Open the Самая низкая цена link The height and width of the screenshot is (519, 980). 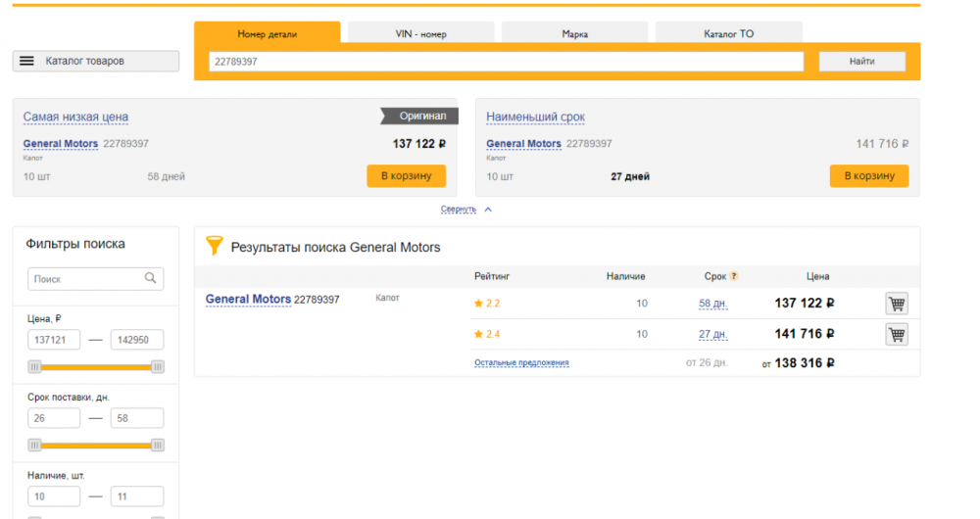point(75,117)
